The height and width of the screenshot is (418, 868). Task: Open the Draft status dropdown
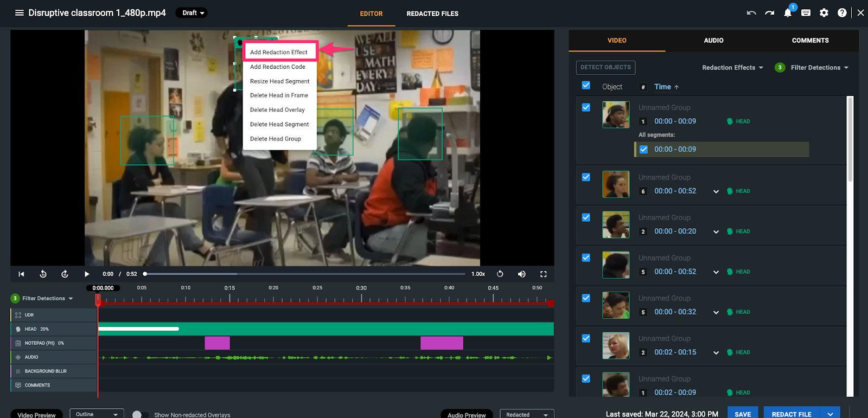tap(192, 13)
